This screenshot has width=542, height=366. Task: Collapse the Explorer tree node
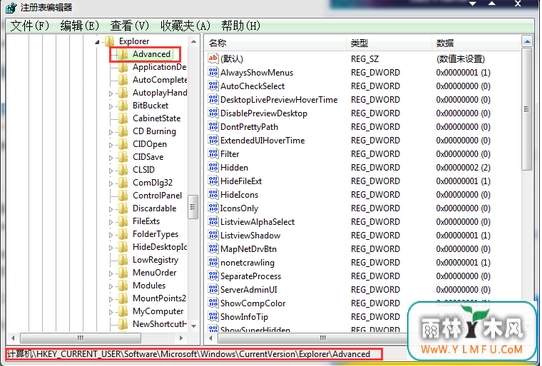pyautogui.click(x=97, y=42)
